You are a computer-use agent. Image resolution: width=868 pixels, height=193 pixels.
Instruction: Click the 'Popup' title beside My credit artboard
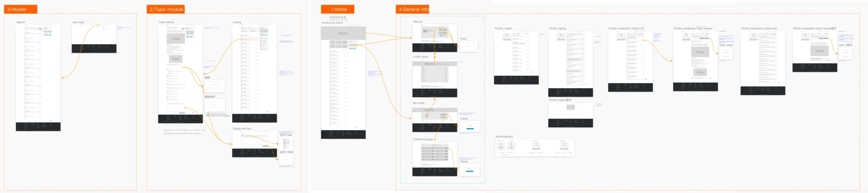pyautogui.click(x=464, y=119)
